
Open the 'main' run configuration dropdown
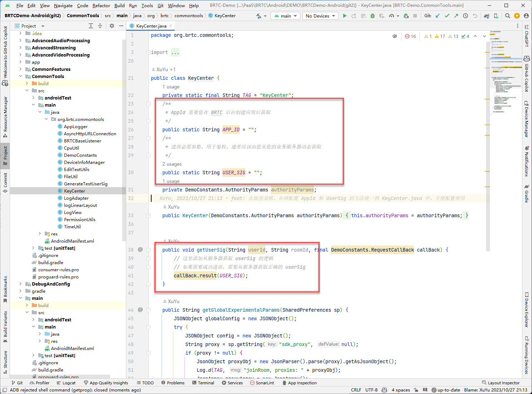click(x=285, y=16)
